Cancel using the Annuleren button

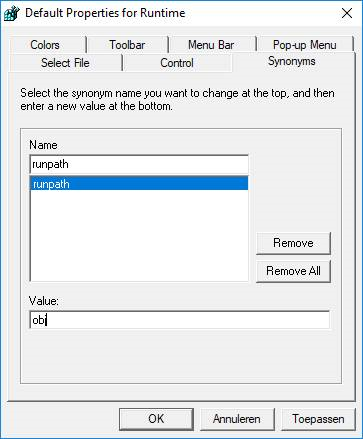[x=237, y=419]
